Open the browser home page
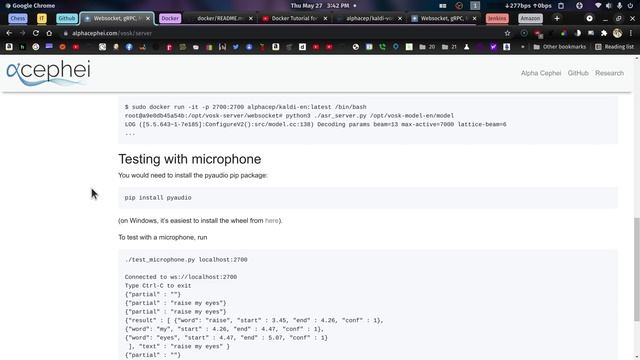 [x=49, y=33]
